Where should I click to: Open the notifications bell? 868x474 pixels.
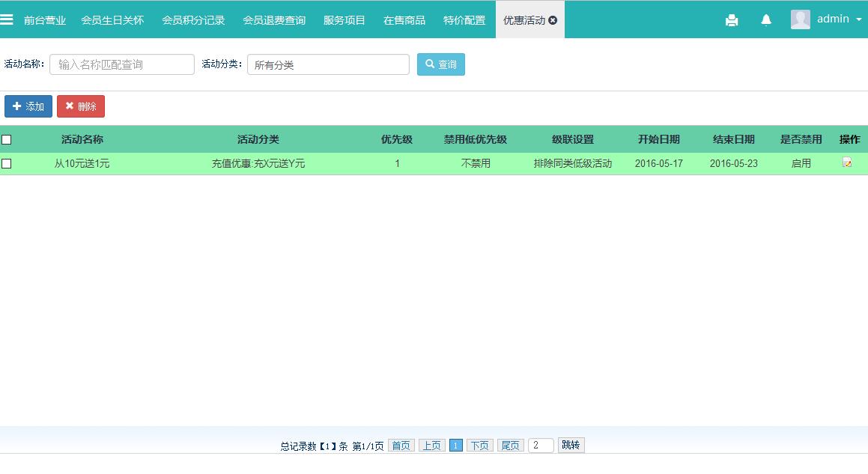coord(766,20)
